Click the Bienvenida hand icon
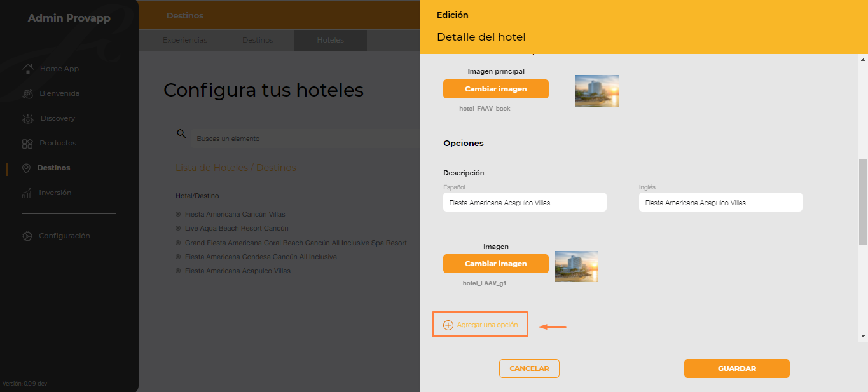 [x=27, y=93]
